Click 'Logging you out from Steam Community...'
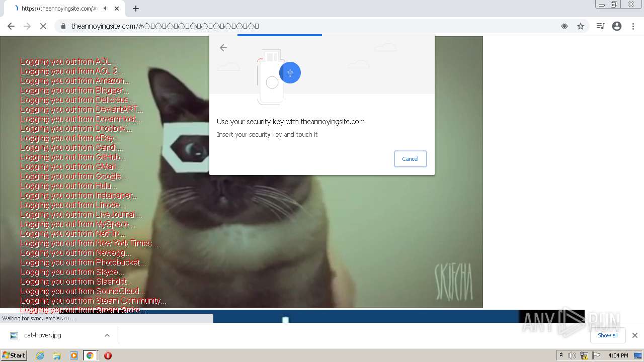Image resolution: width=644 pixels, height=362 pixels. coord(93,301)
